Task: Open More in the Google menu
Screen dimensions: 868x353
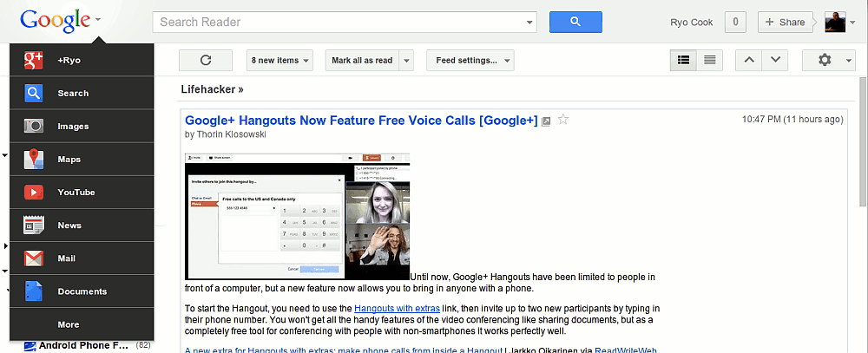Action: 82,324
